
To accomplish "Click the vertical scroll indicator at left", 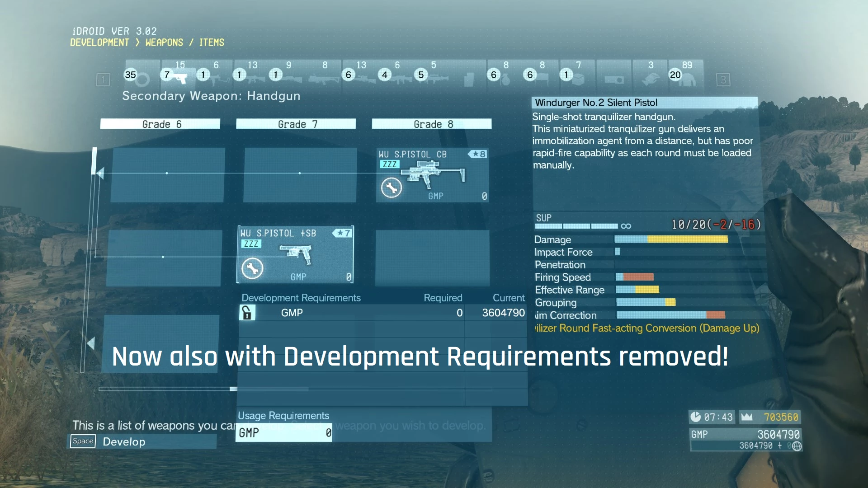I will pyautogui.click(x=94, y=161).
